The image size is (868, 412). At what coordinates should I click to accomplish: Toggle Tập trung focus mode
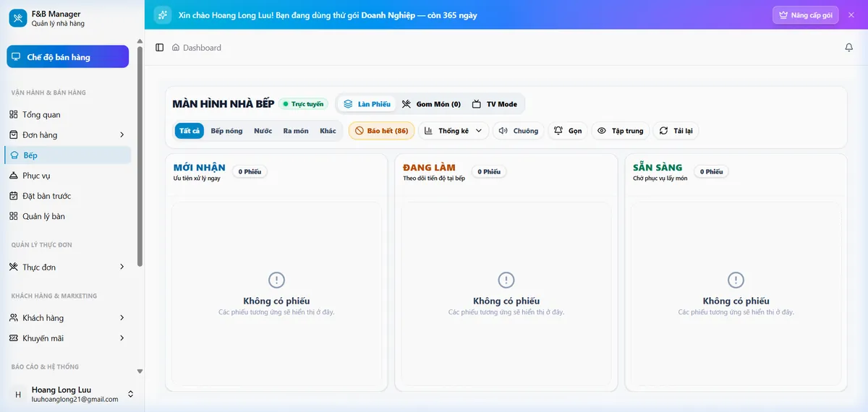point(621,131)
